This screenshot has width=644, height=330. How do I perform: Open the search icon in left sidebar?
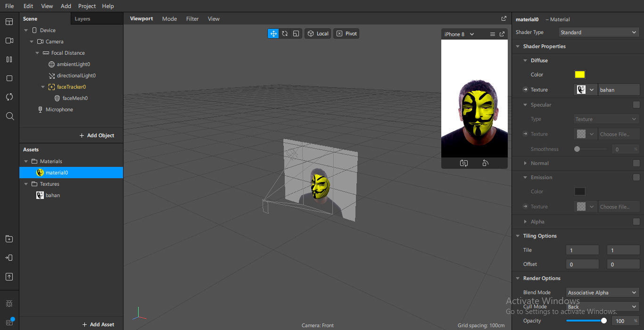point(9,116)
